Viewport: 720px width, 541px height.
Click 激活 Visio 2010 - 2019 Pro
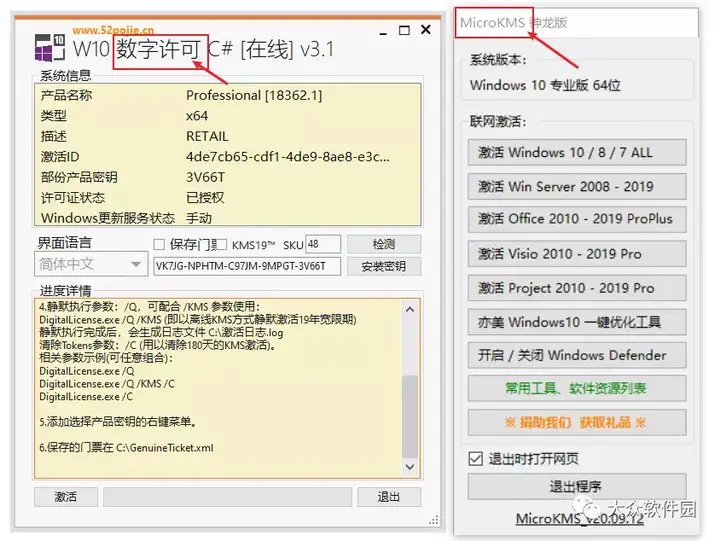point(577,254)
